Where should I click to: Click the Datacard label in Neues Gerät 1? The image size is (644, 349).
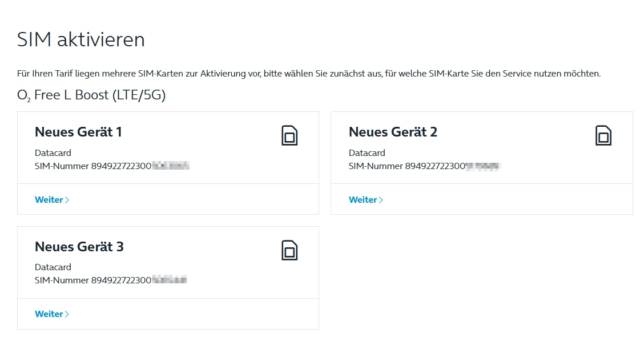pos(53,153)
